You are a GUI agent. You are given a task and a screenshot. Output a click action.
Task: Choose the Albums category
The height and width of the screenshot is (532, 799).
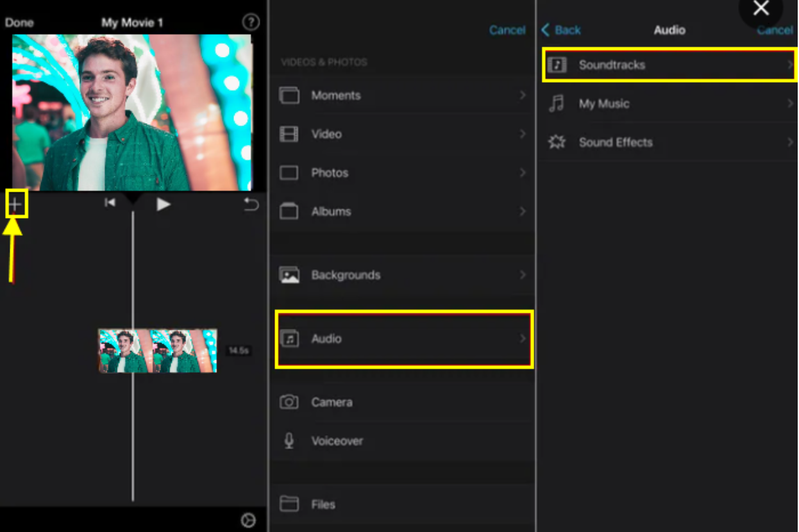(331, 212)
